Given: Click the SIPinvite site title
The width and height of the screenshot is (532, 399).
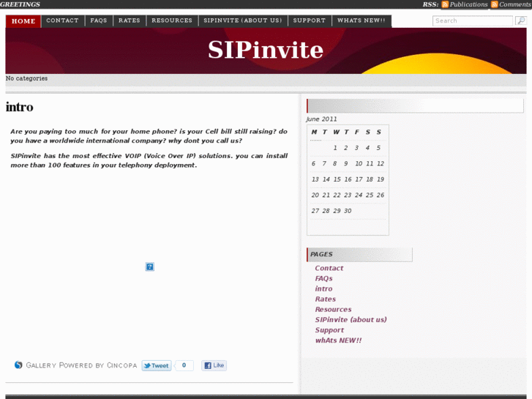Looking at the screenshot, I should click(x=266, y=50).
